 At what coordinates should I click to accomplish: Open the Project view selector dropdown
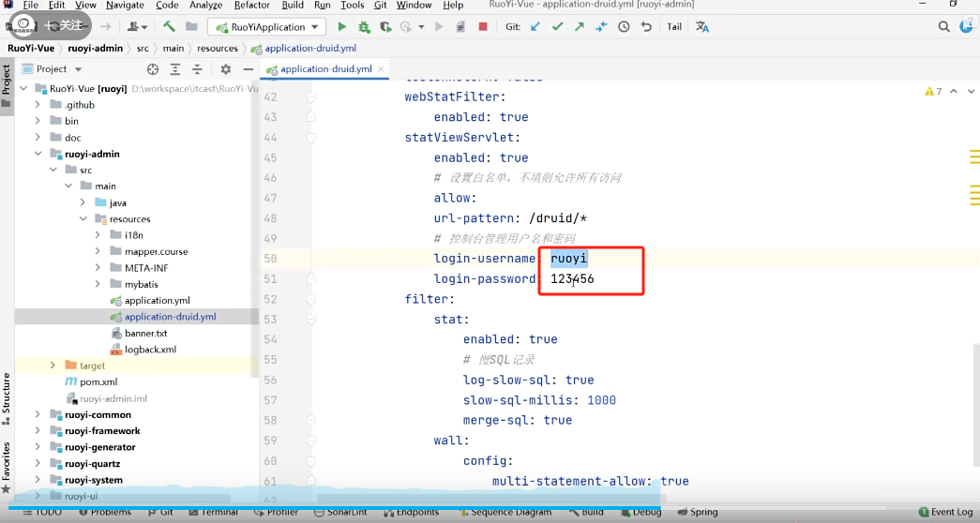click(52, 69)
